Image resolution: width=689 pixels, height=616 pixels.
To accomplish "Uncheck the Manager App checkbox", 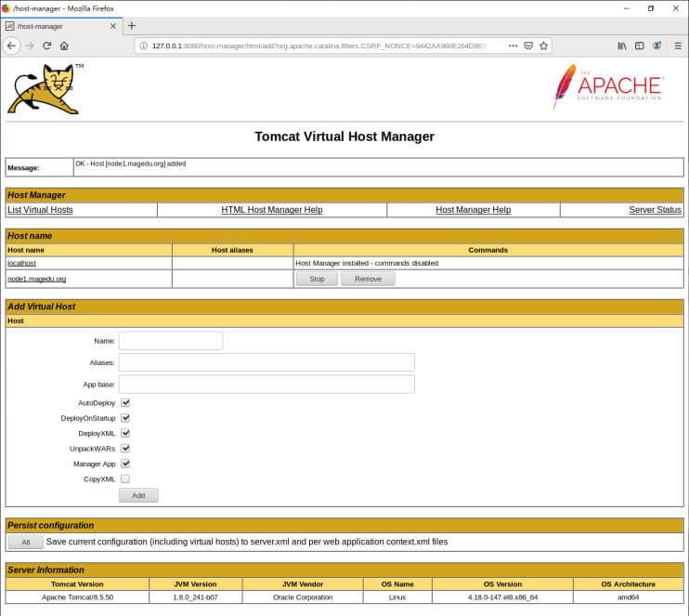I will click(125, 464).
